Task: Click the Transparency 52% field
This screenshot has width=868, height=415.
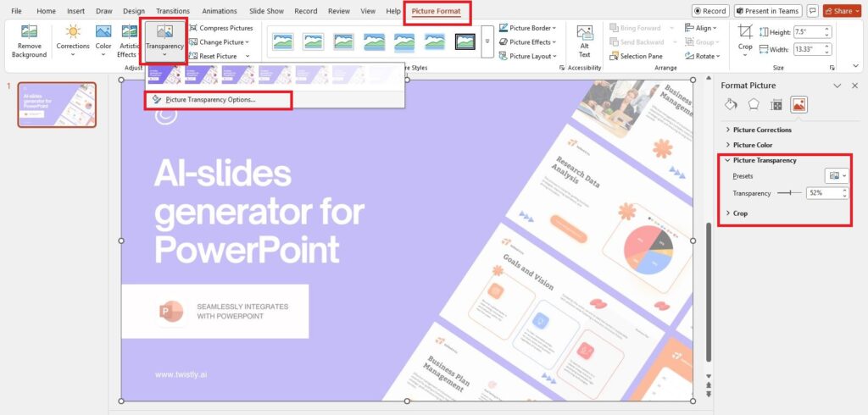Action: pos(822,193)
